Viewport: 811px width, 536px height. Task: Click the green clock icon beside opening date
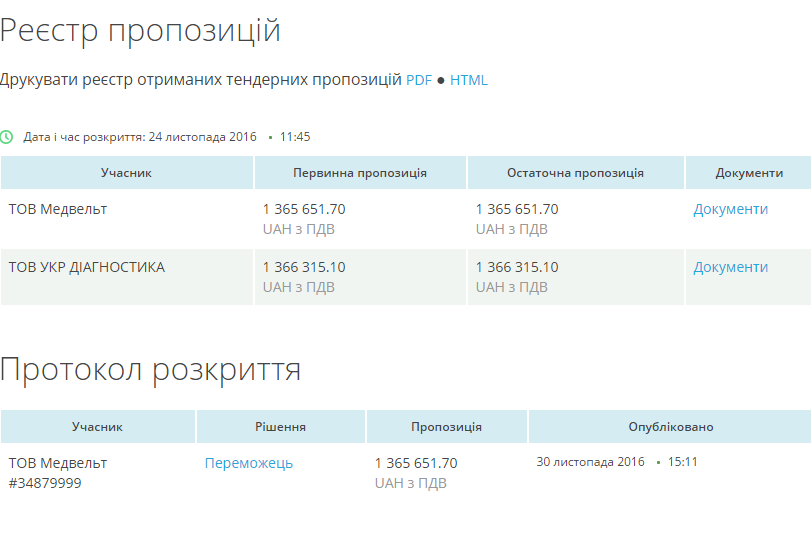[7, 137]
